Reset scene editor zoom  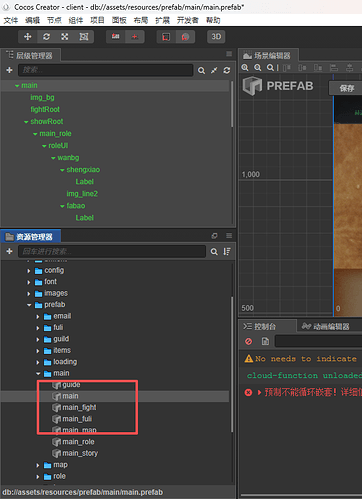coord(270,68)
